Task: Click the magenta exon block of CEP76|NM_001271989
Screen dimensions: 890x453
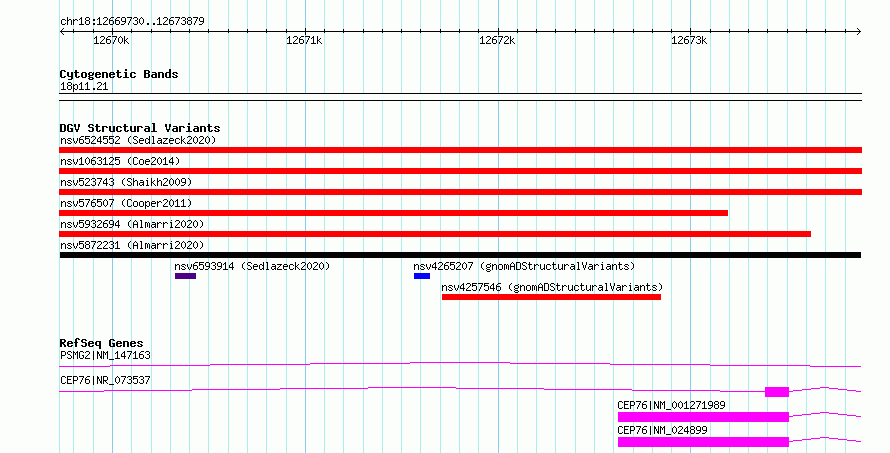Action: (703, 417)
